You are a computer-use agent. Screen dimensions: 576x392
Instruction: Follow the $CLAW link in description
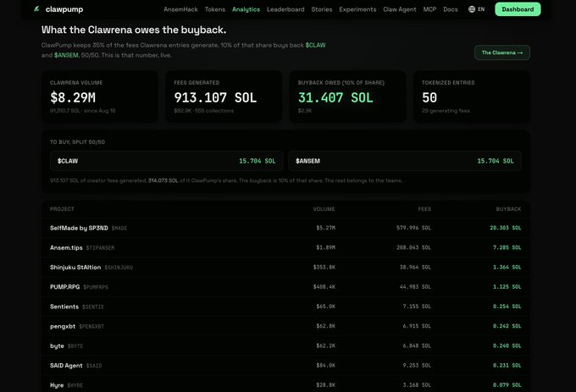coord(315,45)
